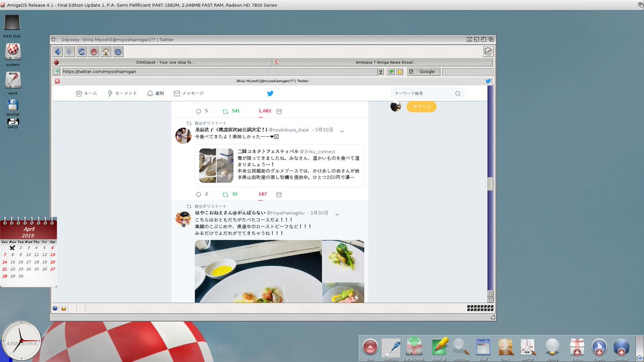Open the RAM Disk desktop icon
The height and width of the screenshot is (362, 644).
[12, 24]
